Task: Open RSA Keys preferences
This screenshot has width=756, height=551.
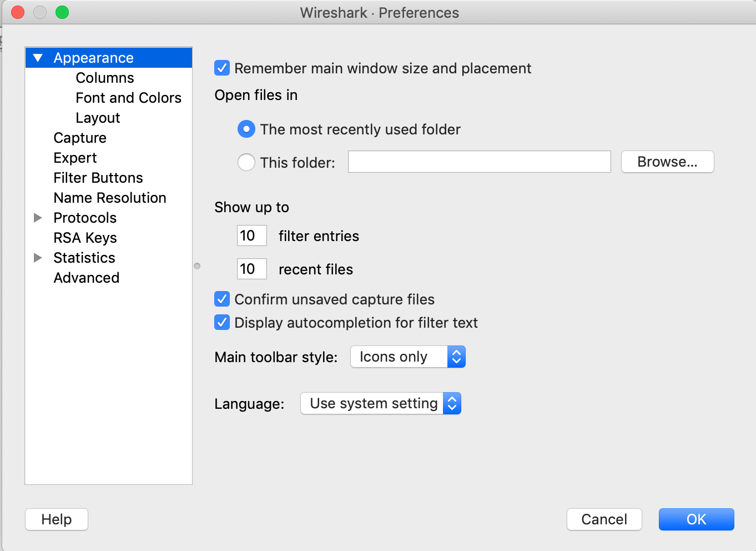Action: pos(85,238)
